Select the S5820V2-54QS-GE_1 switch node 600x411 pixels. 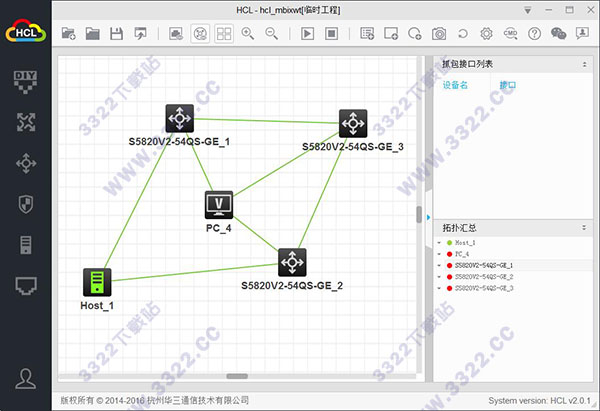[x=179, y=118]
